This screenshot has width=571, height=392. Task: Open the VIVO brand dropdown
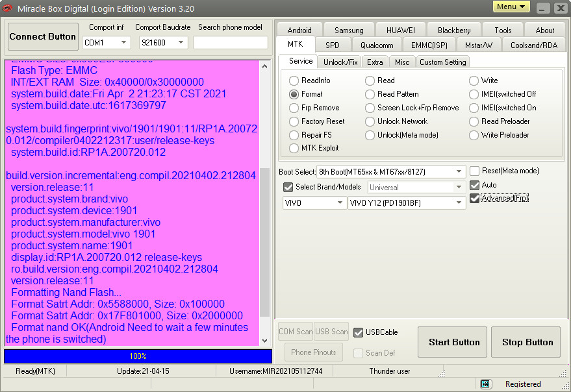(314, 202)
